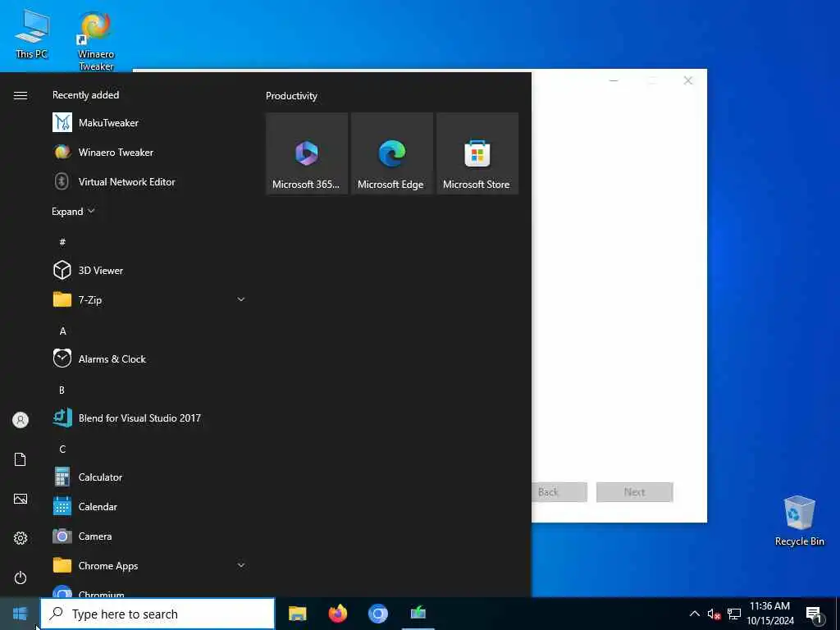Open the Calculator app

tap(149, 477)
